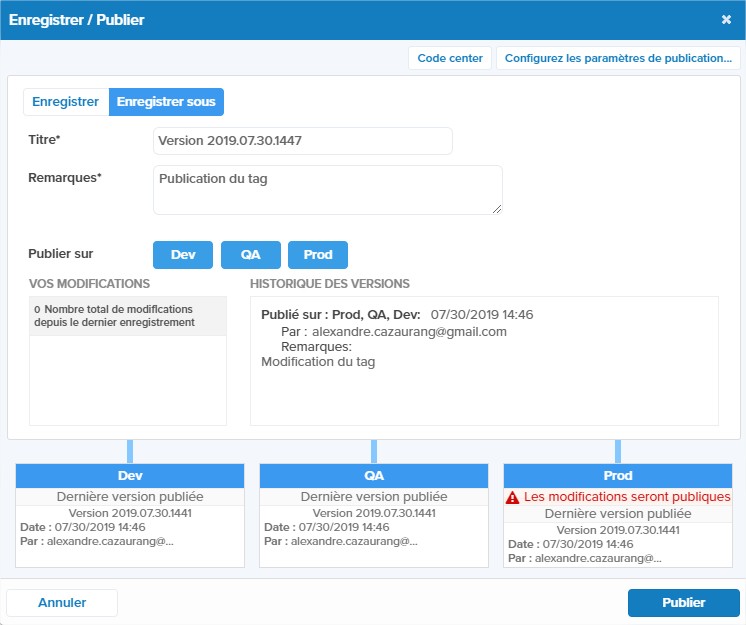Select the Dev environment header
746x625 pixels.
[130, 476]
